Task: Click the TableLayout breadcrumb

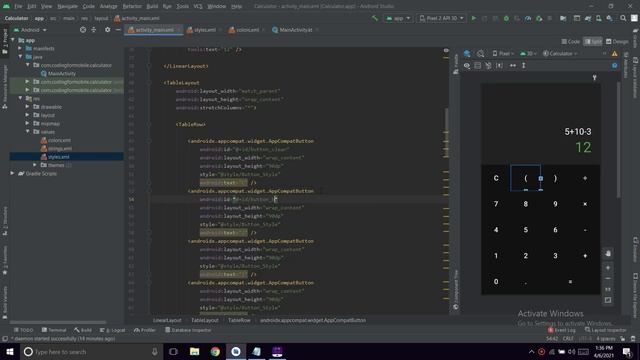Action: (x=204, y=320)
